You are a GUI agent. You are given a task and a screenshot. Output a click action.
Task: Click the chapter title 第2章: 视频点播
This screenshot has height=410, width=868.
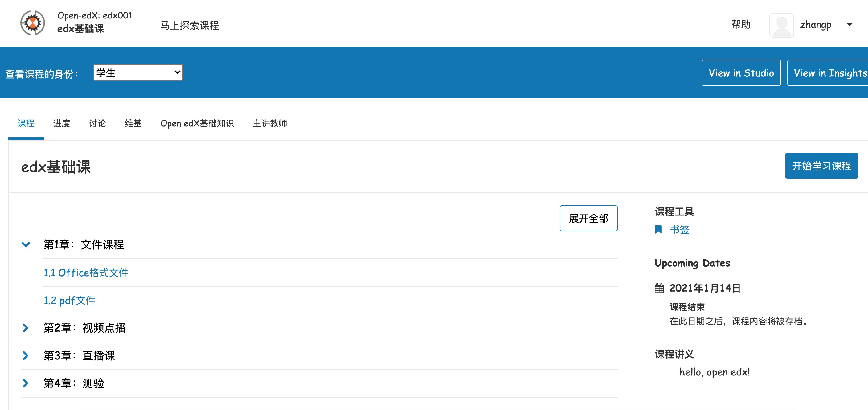coord(84,328)
